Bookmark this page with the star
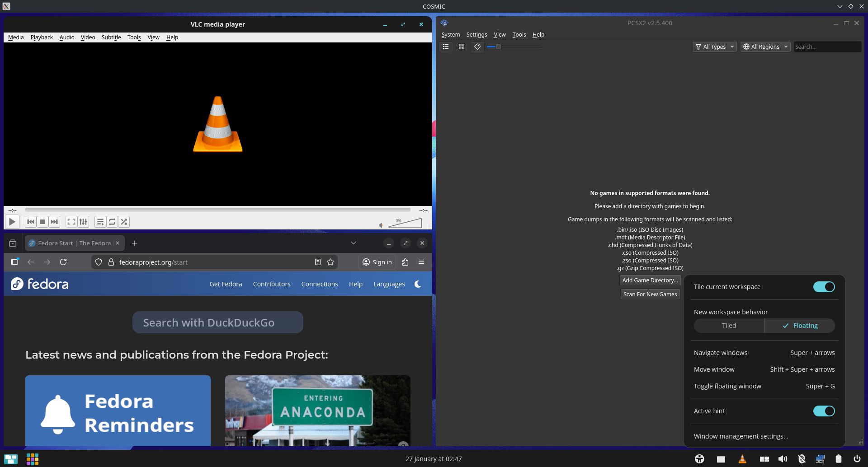 330,262
